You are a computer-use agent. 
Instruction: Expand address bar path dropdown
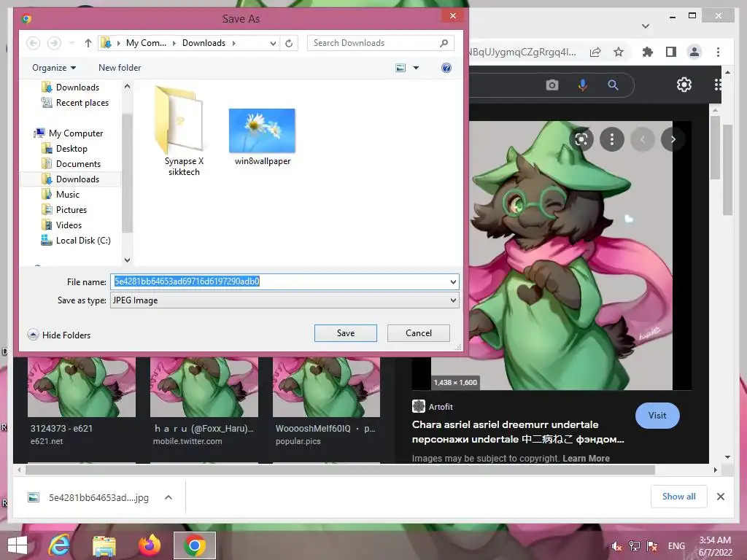click(x=273, y=43)
